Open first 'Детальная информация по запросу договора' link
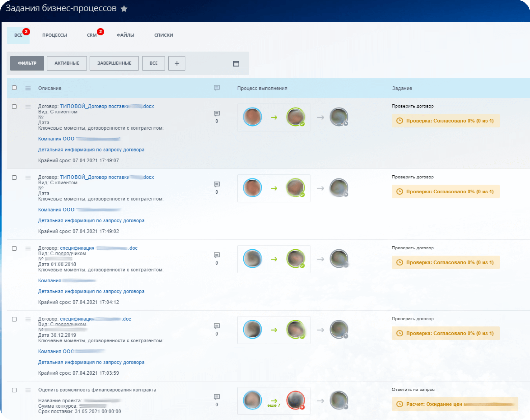 tap(91, 149)
